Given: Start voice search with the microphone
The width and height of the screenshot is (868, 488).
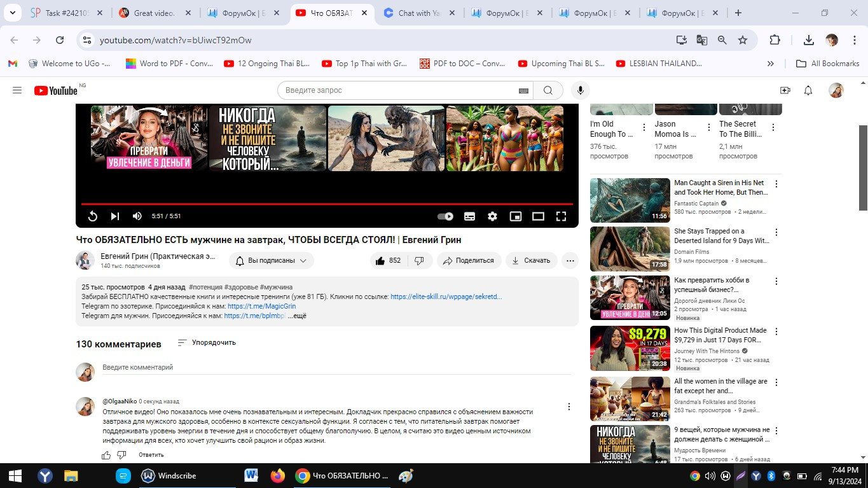Looking at the screenshot, I should [x=580, y=90].
